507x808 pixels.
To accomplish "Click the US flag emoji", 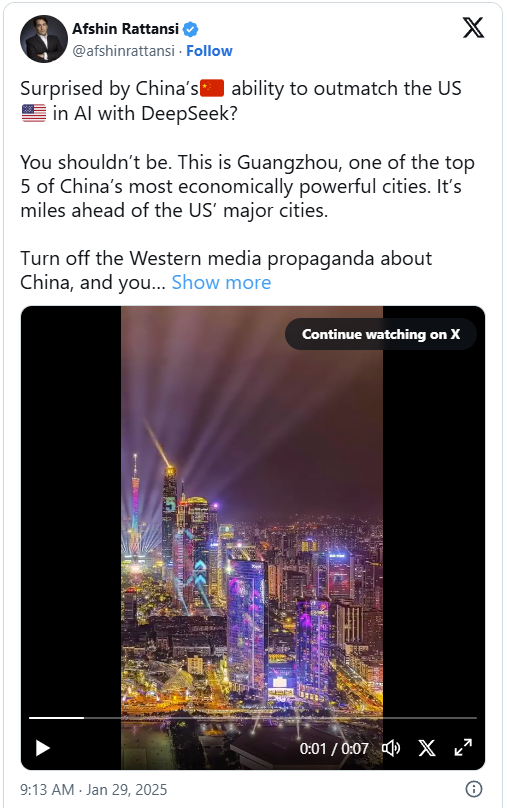I will 34,113.
